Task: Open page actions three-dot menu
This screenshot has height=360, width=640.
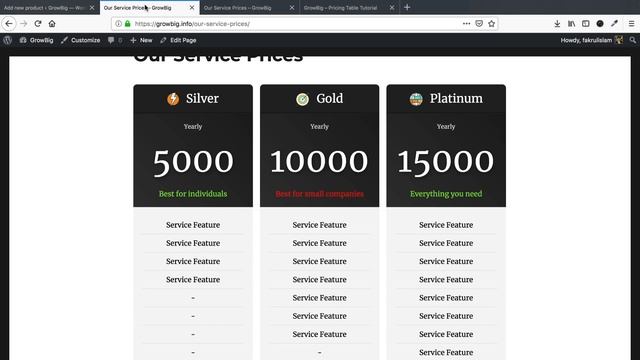Action: click(x=466, y=24)
